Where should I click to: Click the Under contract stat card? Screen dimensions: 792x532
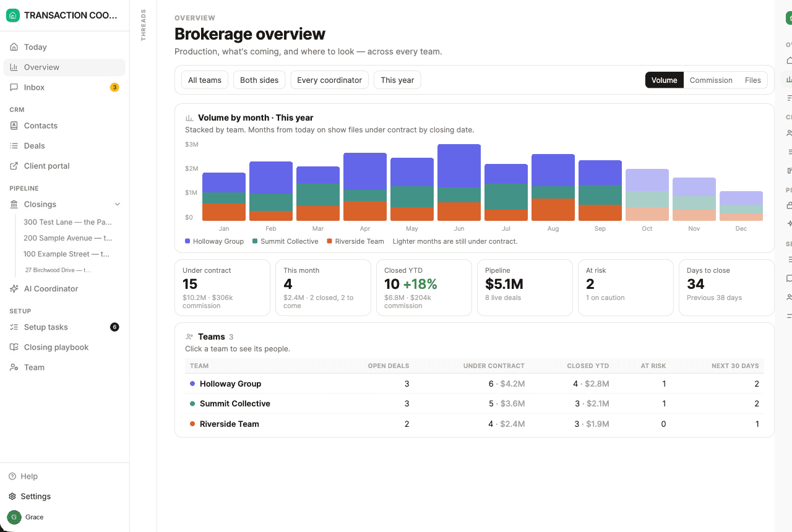(x=222, y=288)
